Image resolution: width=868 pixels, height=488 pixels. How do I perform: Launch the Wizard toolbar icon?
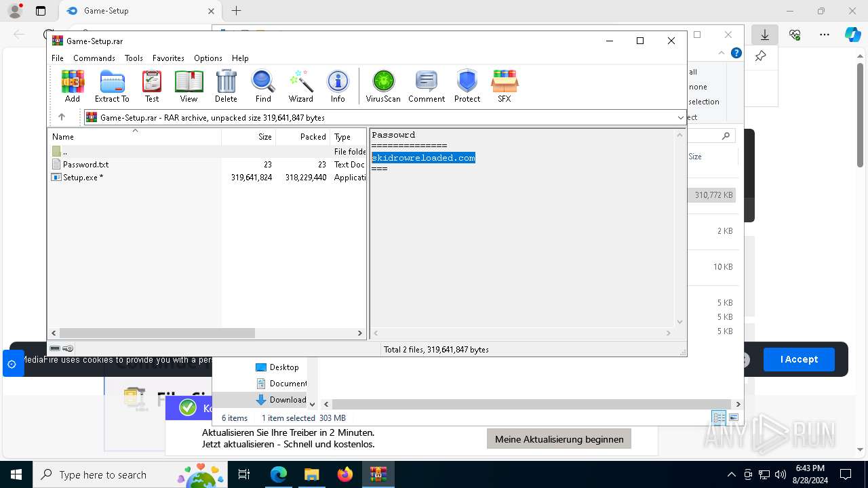[301, 86]
